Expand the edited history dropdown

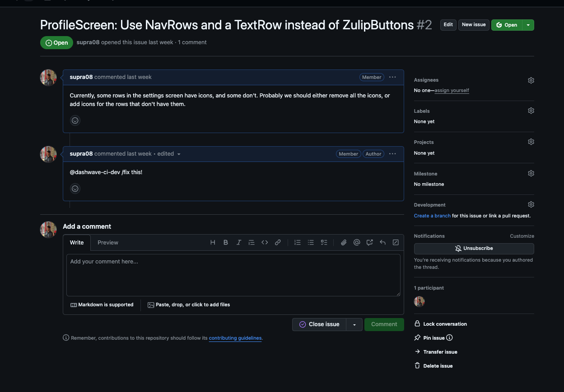(x=179, y=154)
